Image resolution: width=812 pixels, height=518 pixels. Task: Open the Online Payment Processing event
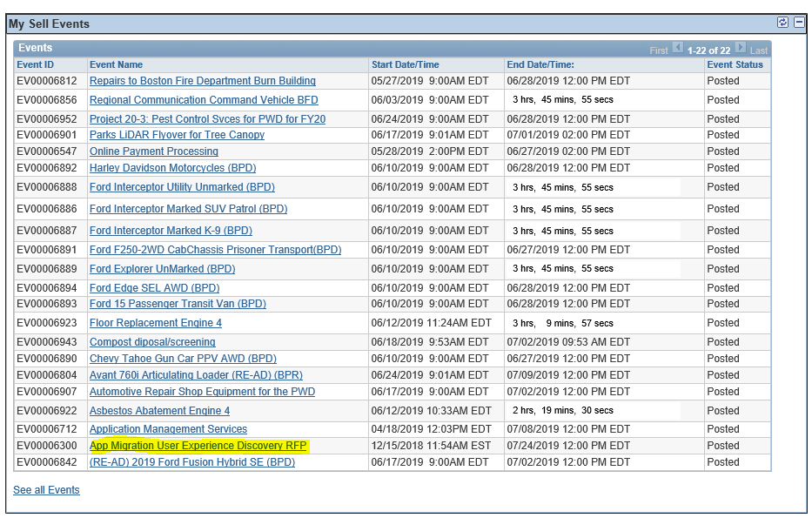tap(154, 151)
